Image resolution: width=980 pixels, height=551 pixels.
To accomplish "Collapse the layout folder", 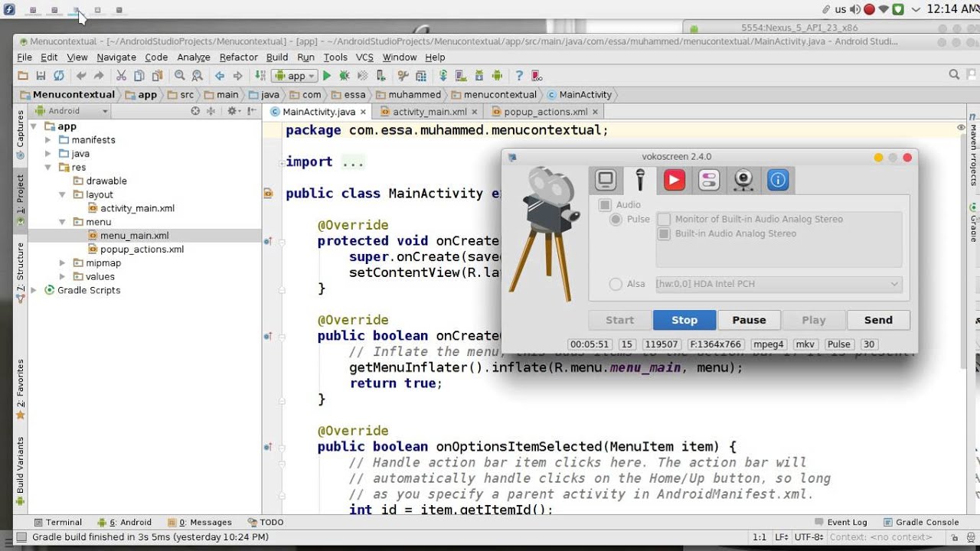I will [x=63, y=195].
